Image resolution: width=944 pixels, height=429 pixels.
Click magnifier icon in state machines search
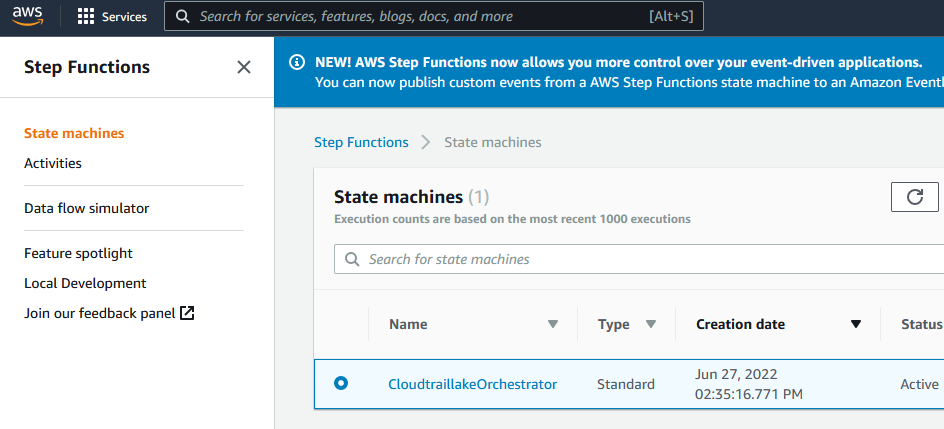click(x=352, y=259)
